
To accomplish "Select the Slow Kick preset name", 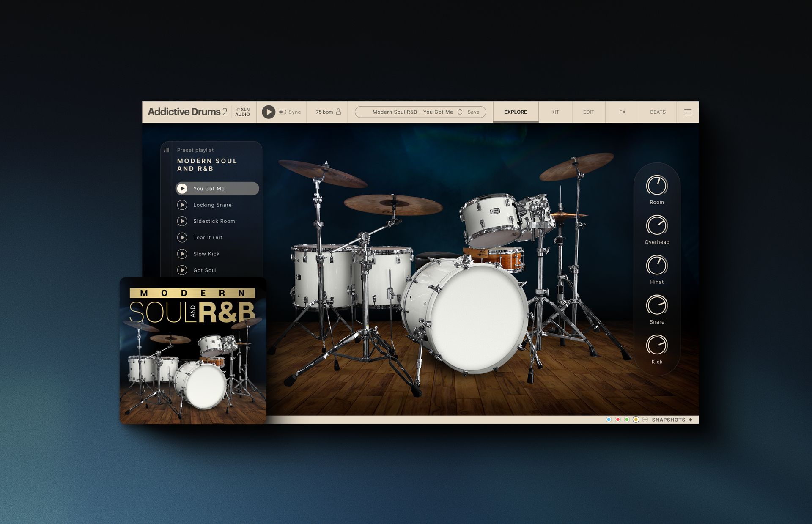I will coord(206,254).
